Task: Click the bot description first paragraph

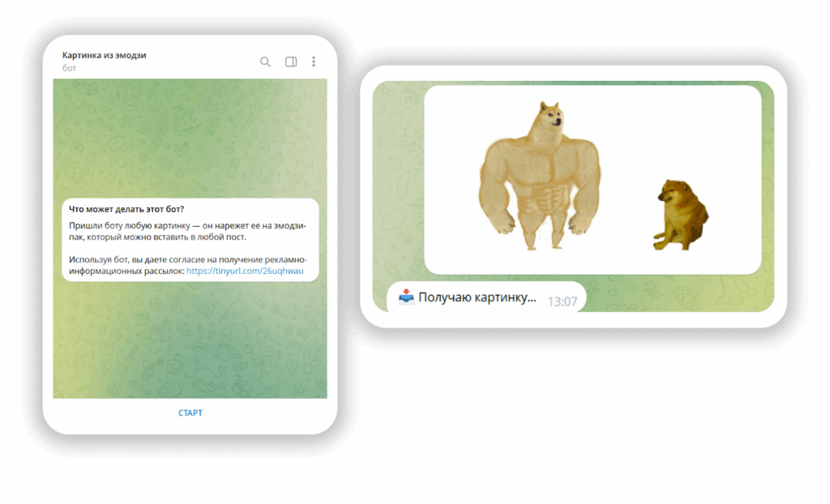Action: click(x=187, y=232)
